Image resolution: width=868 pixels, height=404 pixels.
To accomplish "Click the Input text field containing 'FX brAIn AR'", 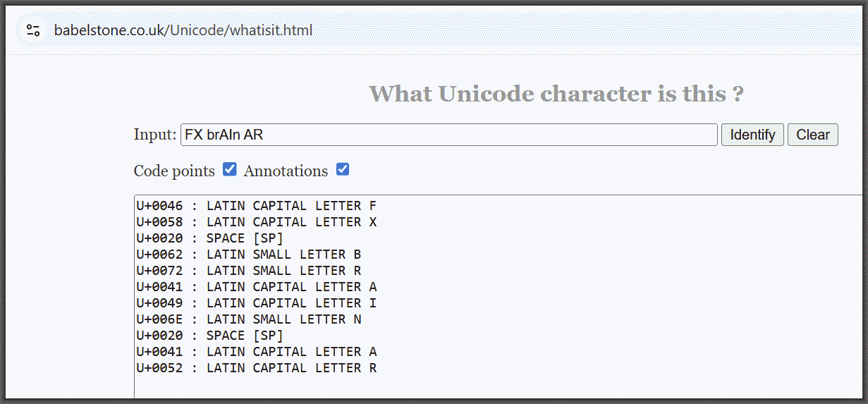I will pyautogui.click(x=448, y=135).
